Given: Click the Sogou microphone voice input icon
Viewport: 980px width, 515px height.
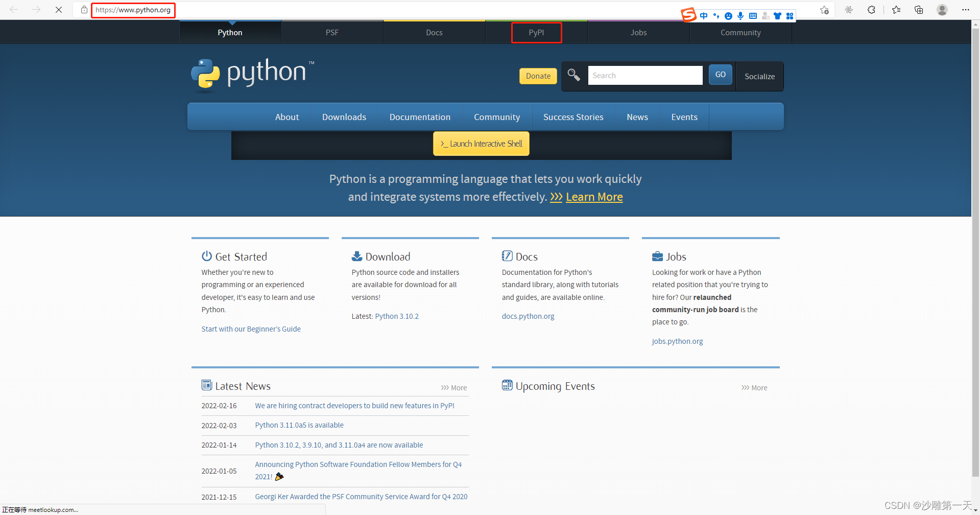Looking at the screenshot, I should (740, 16).
